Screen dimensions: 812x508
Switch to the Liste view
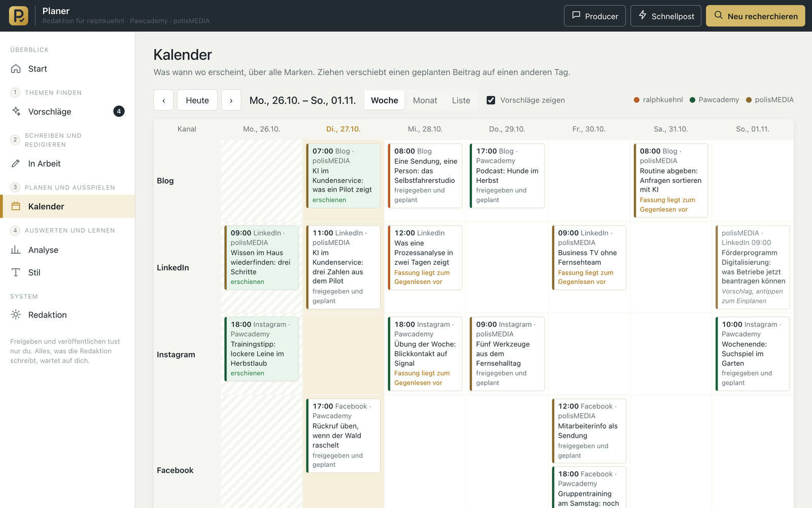pos(461,100)
